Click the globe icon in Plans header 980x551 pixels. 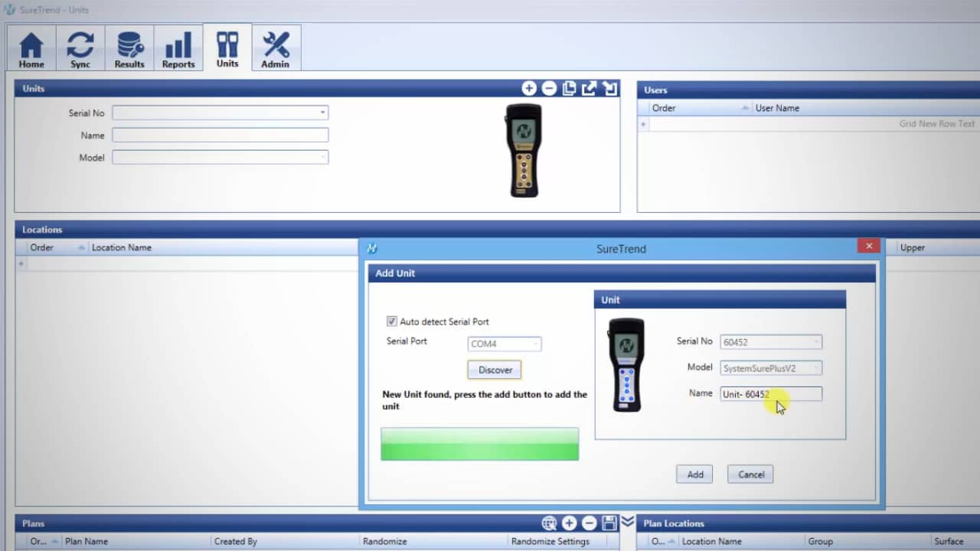click(x=549, y=523)
